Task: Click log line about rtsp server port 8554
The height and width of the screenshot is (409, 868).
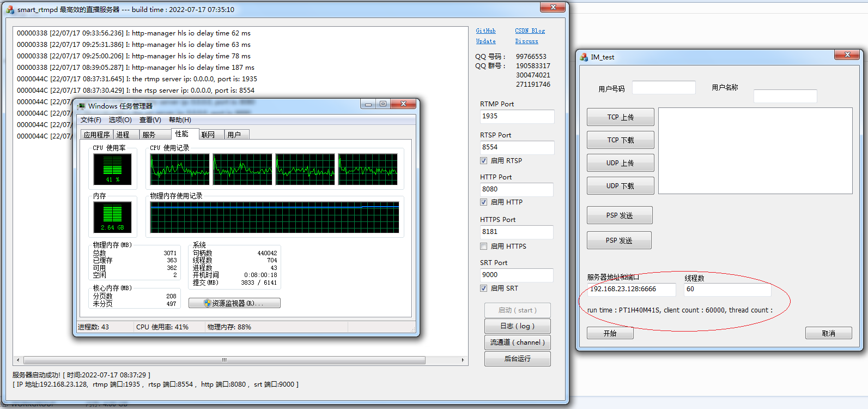Action: click(x=136, y=91)
